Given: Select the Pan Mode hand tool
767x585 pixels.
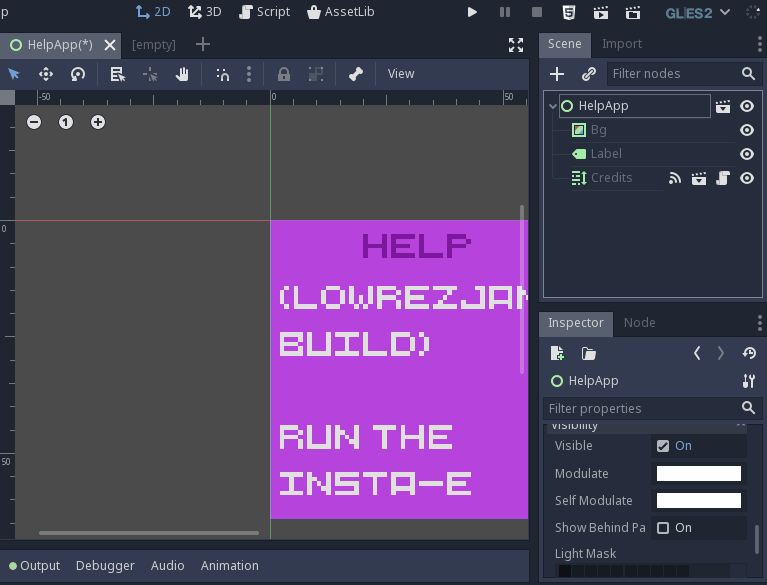Looking at the screenshot, I should 182,74.
